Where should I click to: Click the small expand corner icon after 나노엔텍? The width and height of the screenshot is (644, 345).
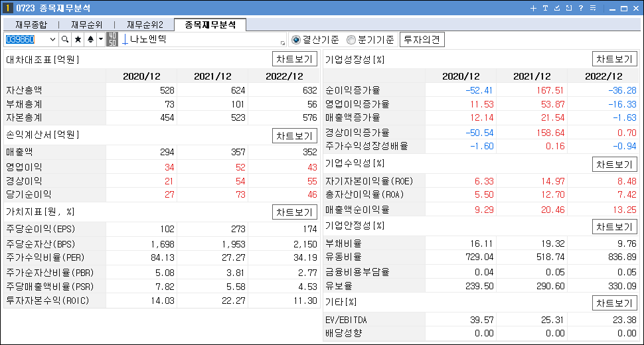click(283, 43)
